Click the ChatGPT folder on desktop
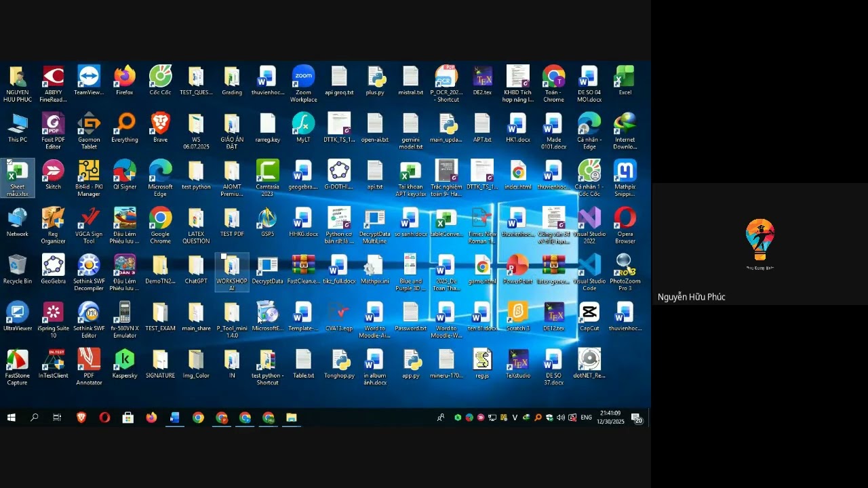Screen dimensions: 868x488 [196, 269]
